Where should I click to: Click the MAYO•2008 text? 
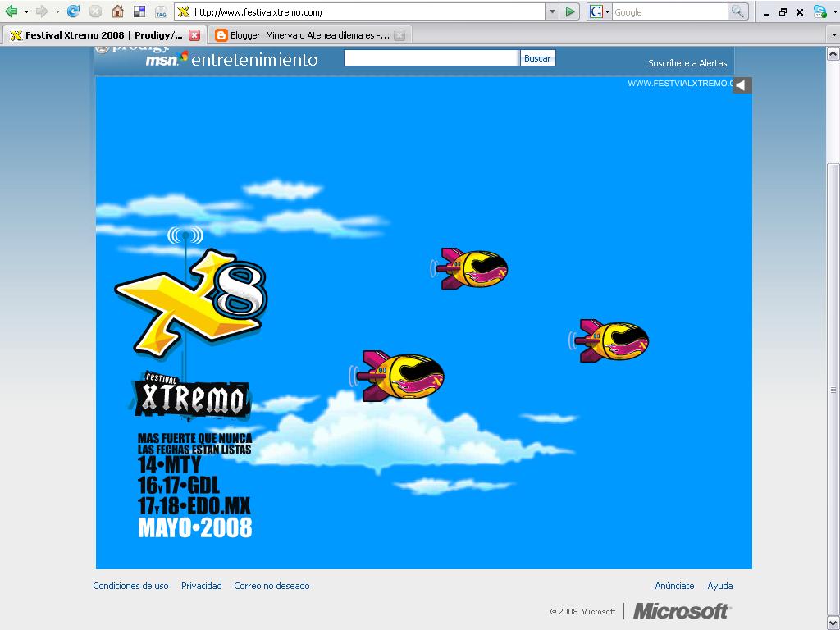coord(195,527)
